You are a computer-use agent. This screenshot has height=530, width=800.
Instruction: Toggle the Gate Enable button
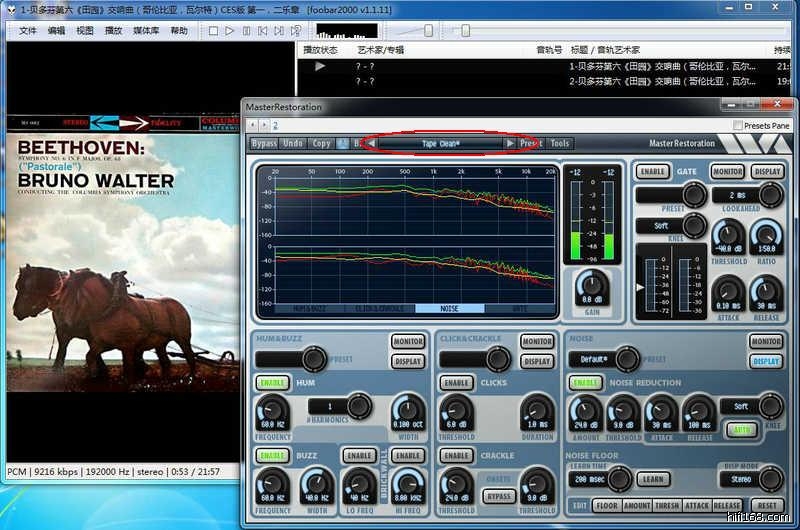click(653, 172)
